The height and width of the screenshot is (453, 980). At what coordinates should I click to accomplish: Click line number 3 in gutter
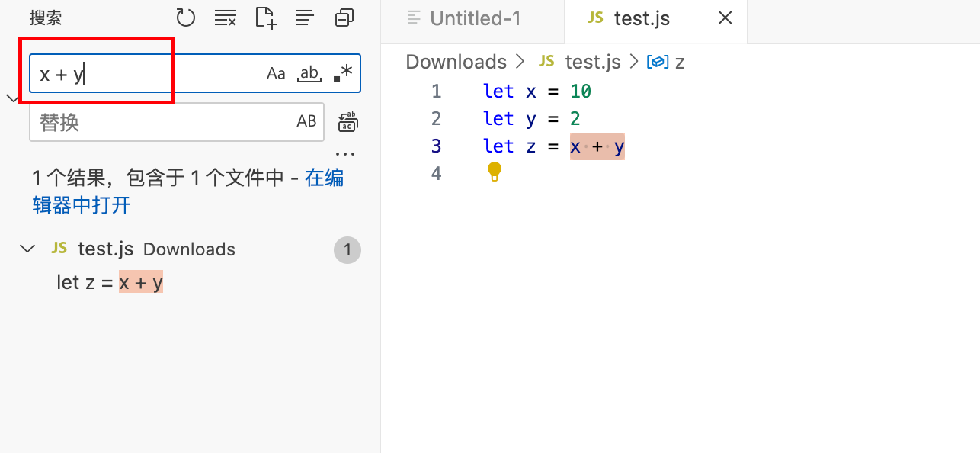436,146
